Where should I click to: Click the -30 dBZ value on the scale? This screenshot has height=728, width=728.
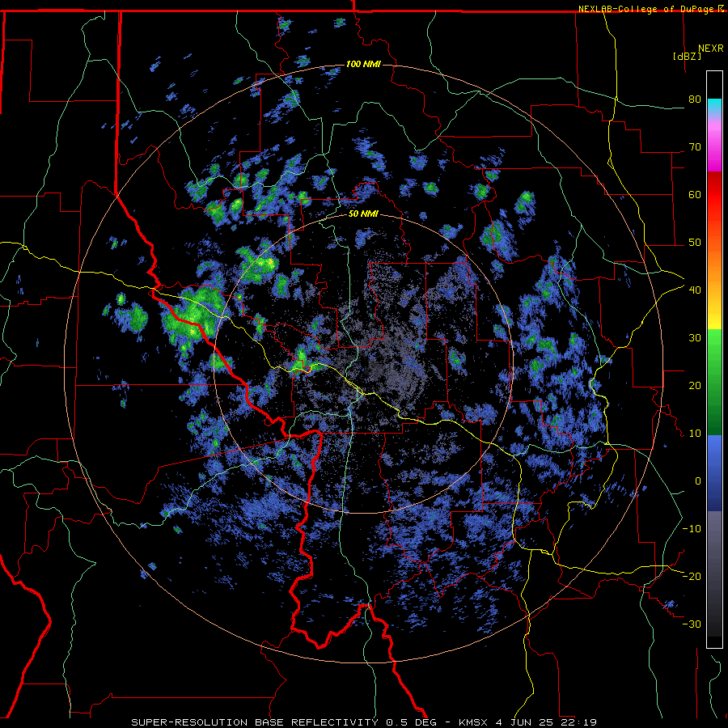[692, 624]
